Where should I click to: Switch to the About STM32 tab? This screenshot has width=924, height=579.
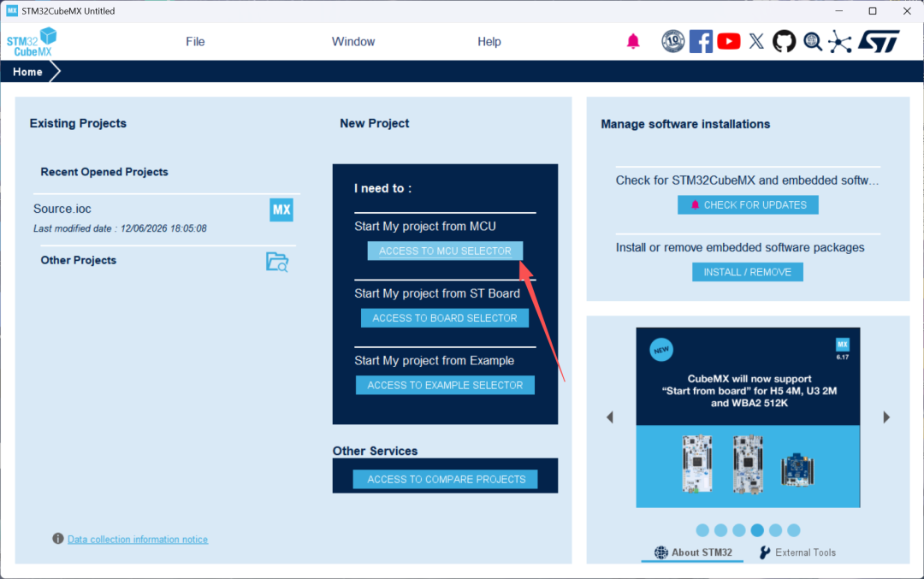click(693, 552)
